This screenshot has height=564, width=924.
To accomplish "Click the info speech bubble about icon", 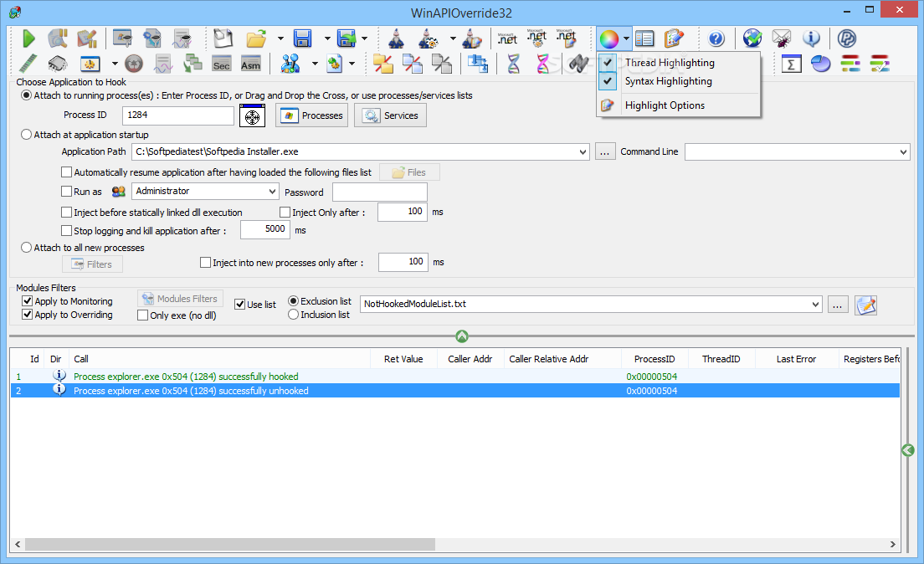I will click(812, 38).
